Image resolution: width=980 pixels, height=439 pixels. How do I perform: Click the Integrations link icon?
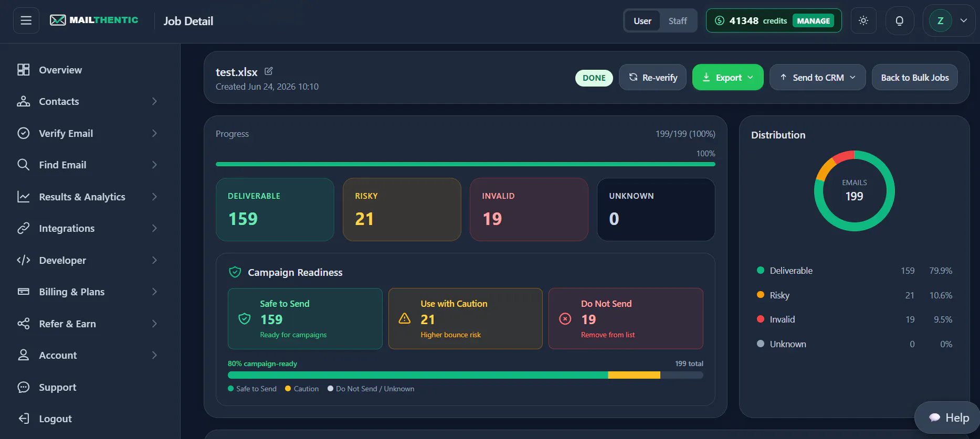(24, 228)
